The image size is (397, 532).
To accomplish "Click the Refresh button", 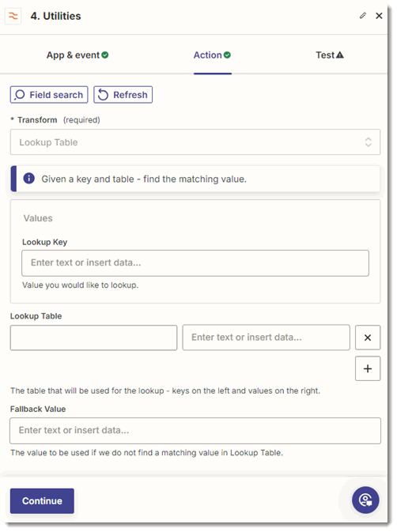I will click(123, 95).
